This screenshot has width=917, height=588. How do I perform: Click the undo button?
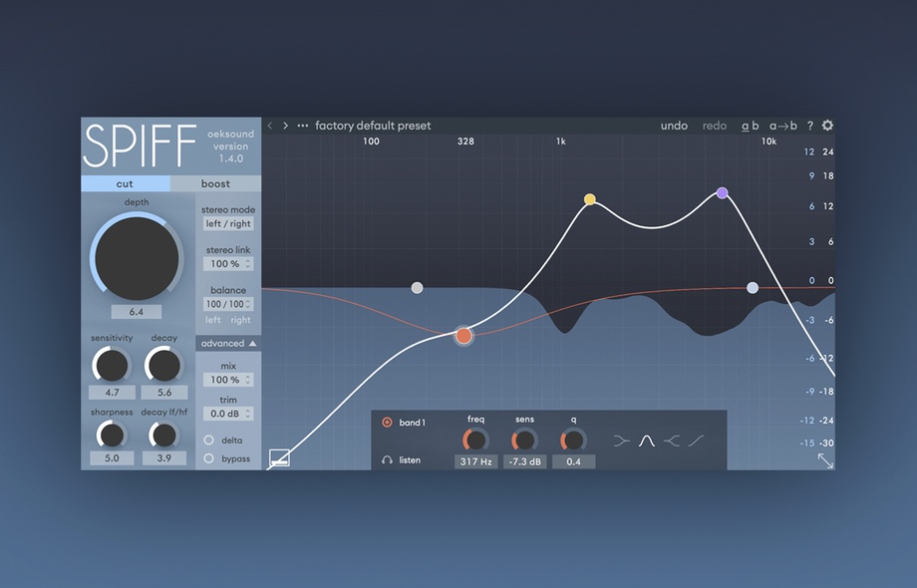tap(674, 126)
